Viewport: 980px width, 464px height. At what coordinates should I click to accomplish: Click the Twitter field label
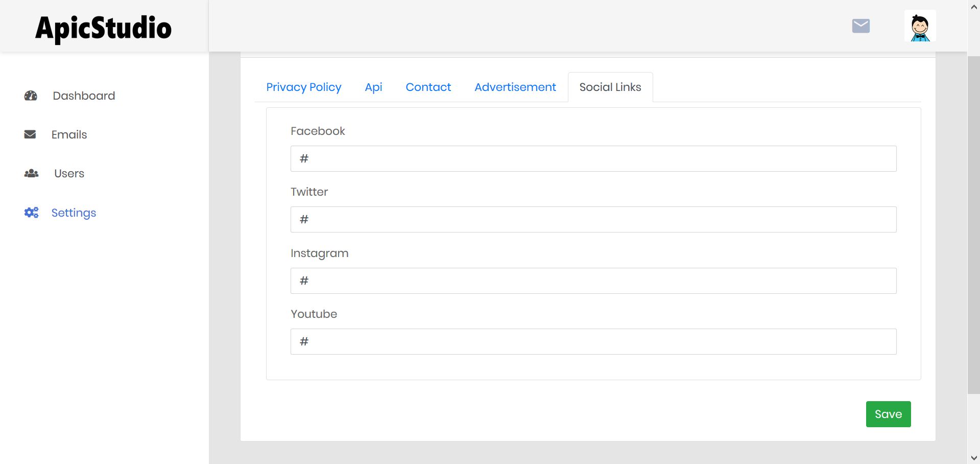click(x=309, y=192)
